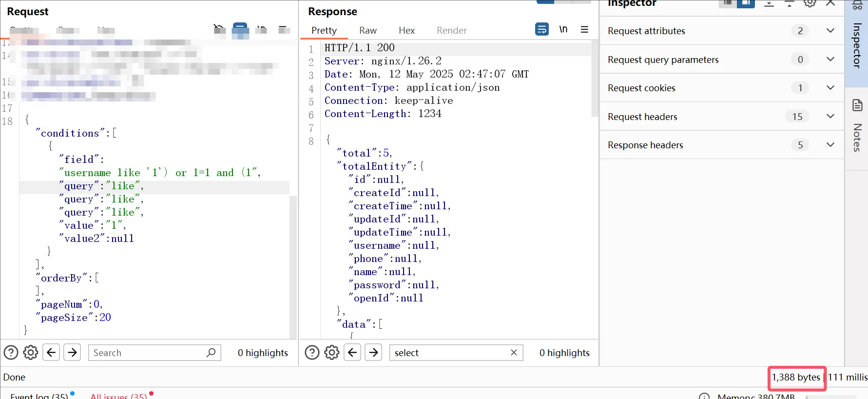868x399 pixels.
Task: Click "value2":null in request body
Action: point(96,239)
